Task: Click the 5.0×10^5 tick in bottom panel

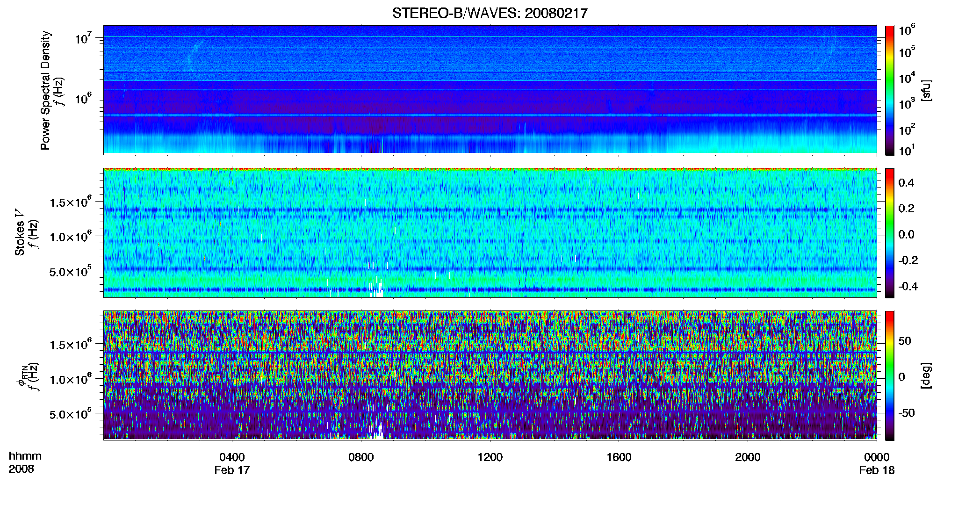Action: pyautogui.click(x=71, y=414)
